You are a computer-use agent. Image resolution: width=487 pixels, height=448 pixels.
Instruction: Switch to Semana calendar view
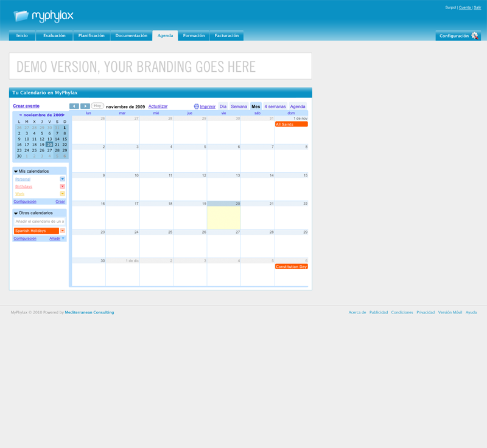pyautogui.click(x=239, y=107)
